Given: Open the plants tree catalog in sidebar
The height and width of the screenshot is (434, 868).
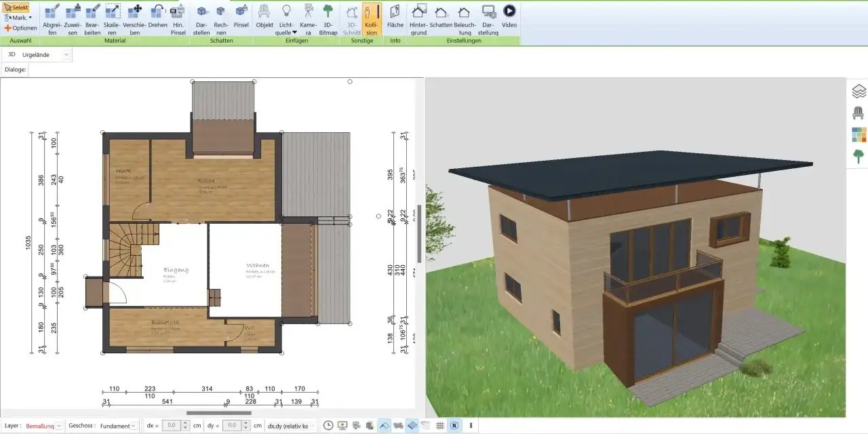Looking at the screenshot, I should (x=859, y=157).
